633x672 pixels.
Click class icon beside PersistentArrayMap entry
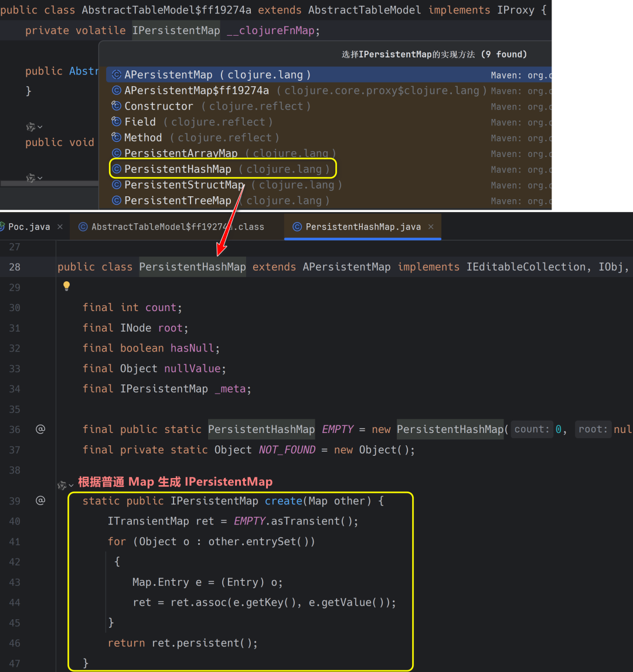116,153
